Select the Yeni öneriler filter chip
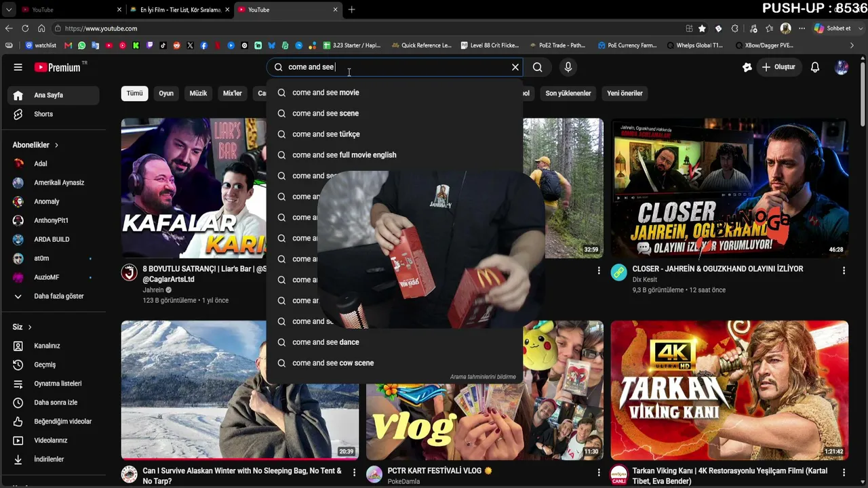Image resolution: width=868 pixels, height=488 pixels. (x=625, y=94)
